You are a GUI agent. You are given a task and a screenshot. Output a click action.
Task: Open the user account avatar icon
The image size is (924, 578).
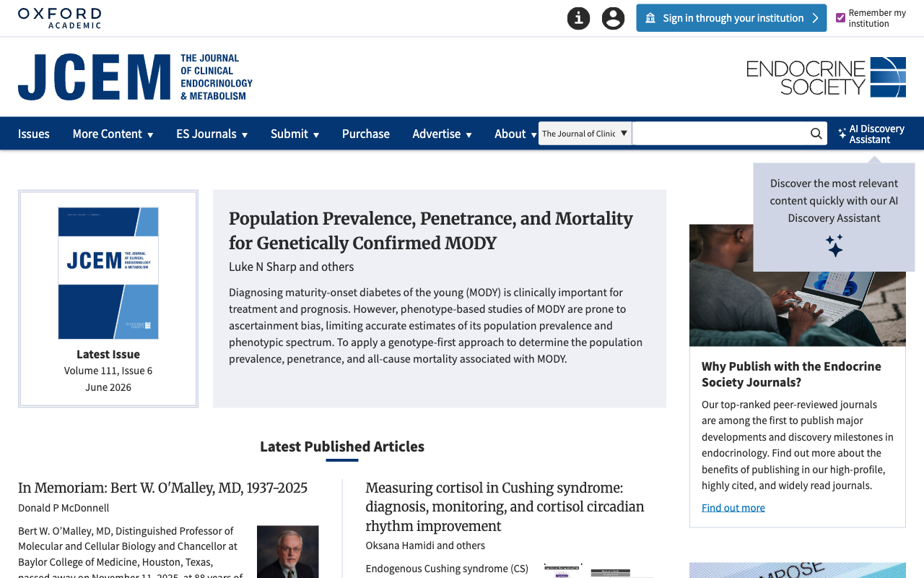(x=613, y=18)
